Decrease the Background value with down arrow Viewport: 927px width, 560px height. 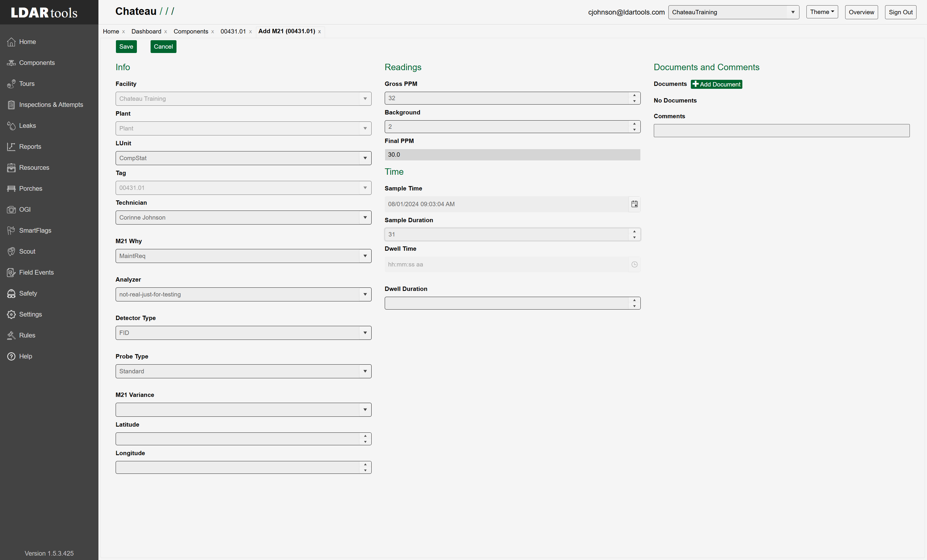tap(634, 130)
